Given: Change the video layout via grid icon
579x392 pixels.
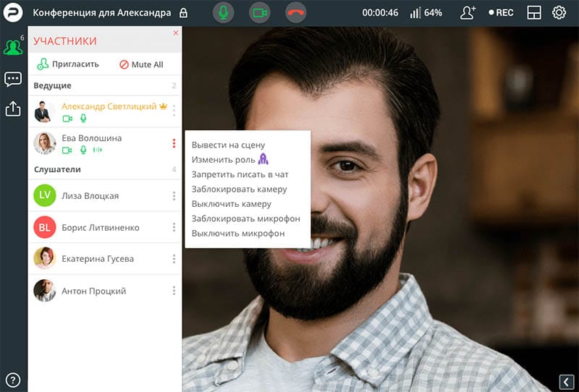Looking at the screenshot, I should click(x=534, y=12).
